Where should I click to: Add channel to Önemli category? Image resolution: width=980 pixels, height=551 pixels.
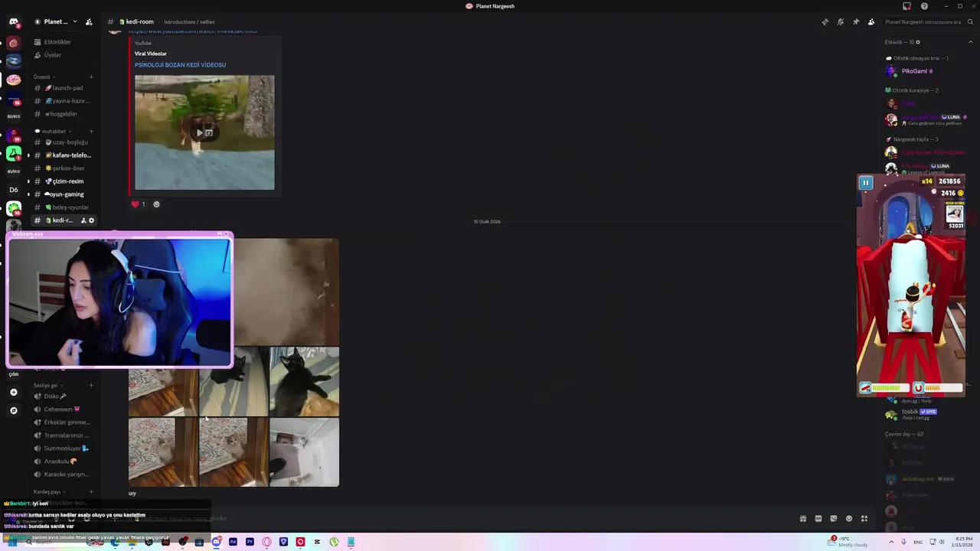[91, 77]
